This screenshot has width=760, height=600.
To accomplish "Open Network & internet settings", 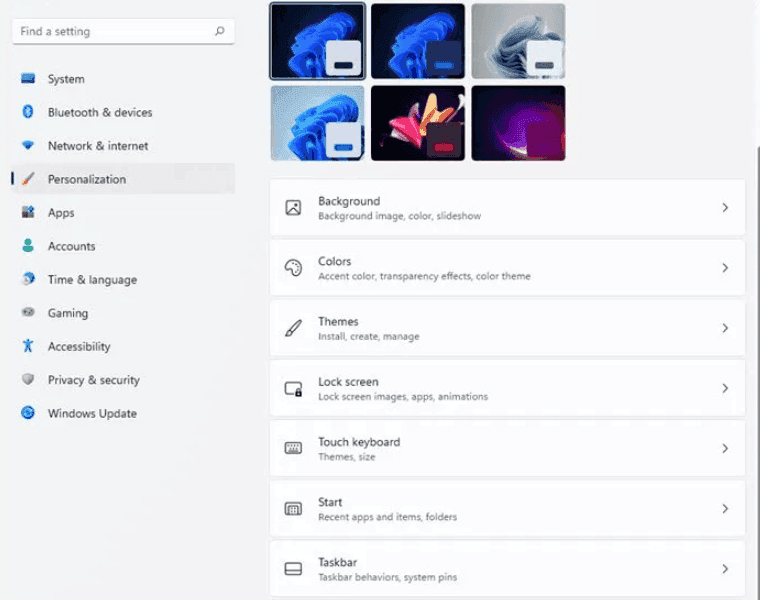I will pos(123,145).
